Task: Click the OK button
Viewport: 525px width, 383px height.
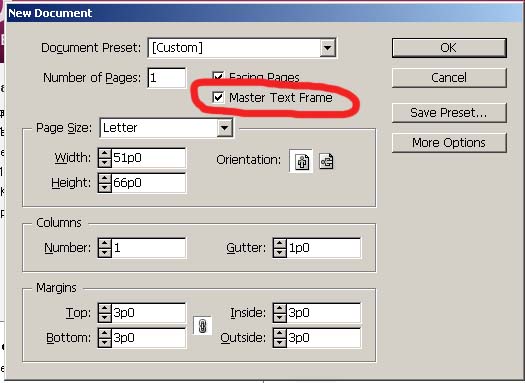Action: pos(449,48)
